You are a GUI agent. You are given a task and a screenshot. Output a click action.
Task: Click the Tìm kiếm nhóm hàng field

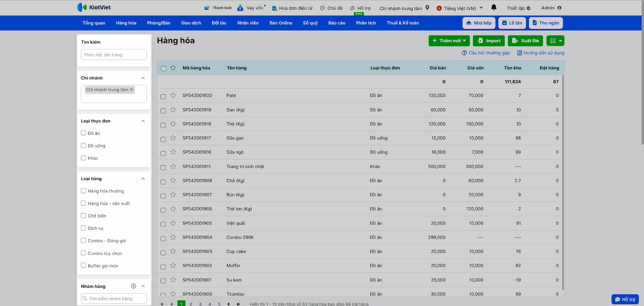(x=114, y=299)
